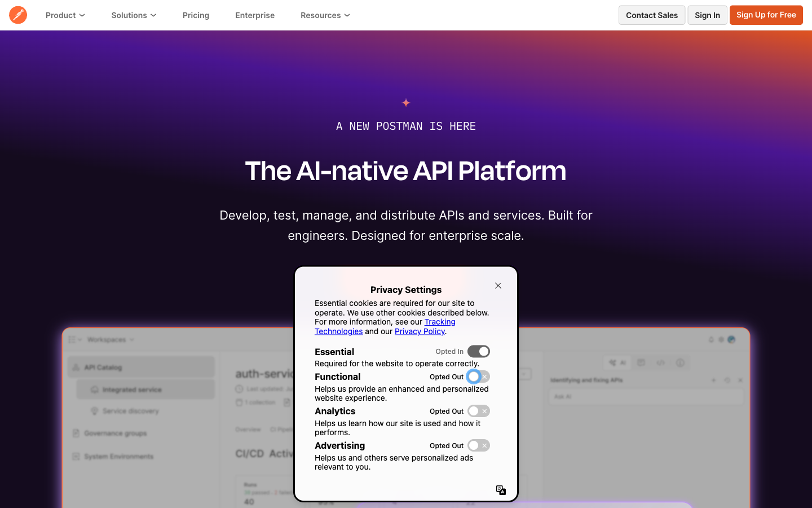Switch on the Advertising cookies toggle

478,445
